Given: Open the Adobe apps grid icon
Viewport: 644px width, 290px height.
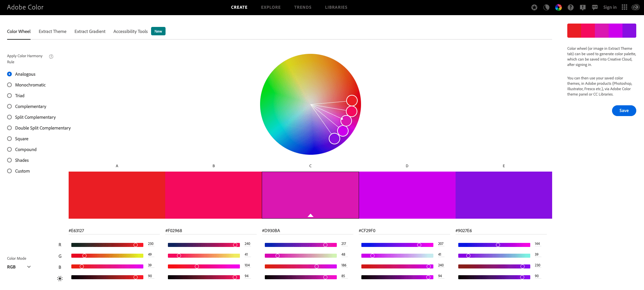Looking at the screenshot, I should [624, 7].
